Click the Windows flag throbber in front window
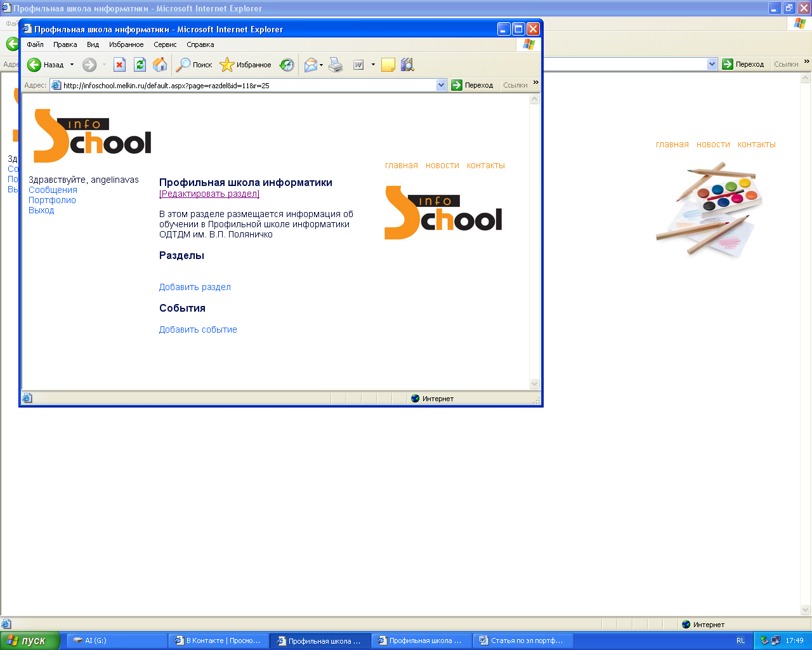This screenshot has width=812, height=650. click(528, 44)
